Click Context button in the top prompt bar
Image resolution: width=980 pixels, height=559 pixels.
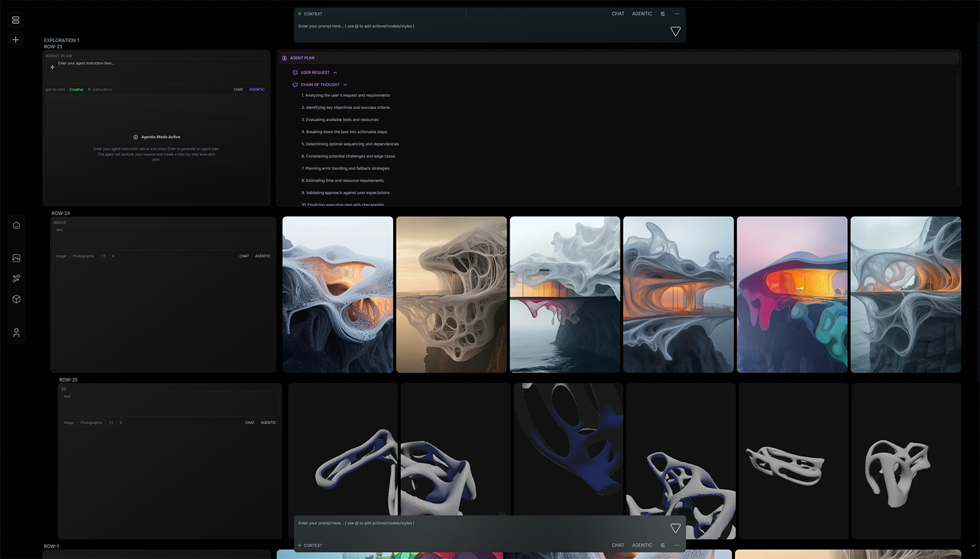(x=310, y=13)
